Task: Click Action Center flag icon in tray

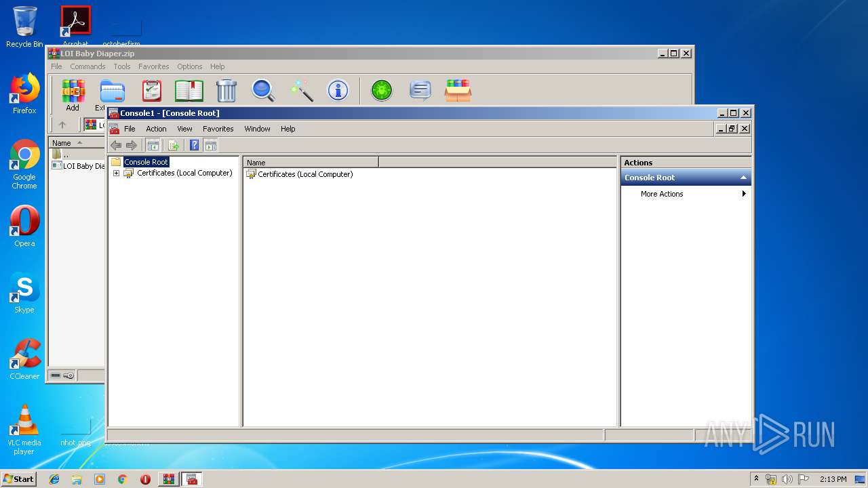Action: click(804, 479)
